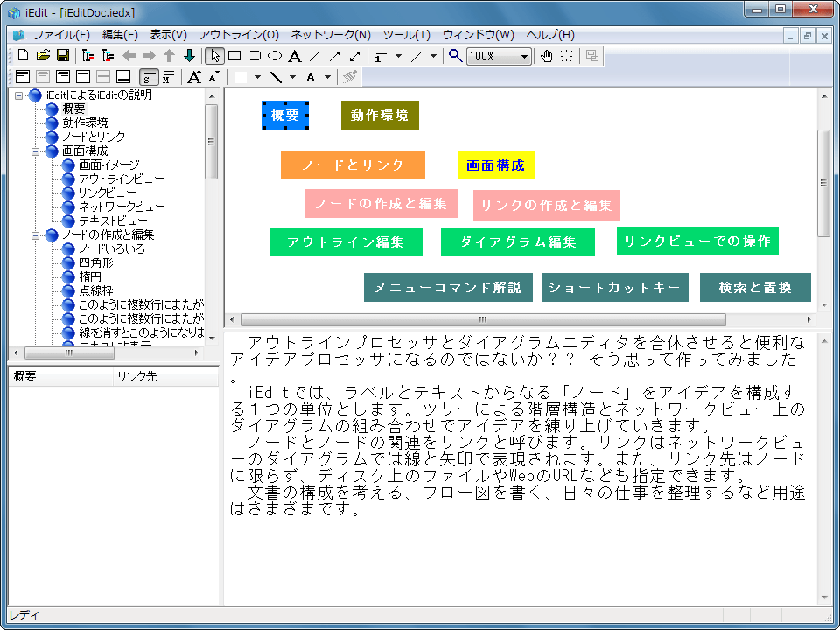Click the magnifier zoom icon
Viewport: 840px width, 630px height.
455,56
